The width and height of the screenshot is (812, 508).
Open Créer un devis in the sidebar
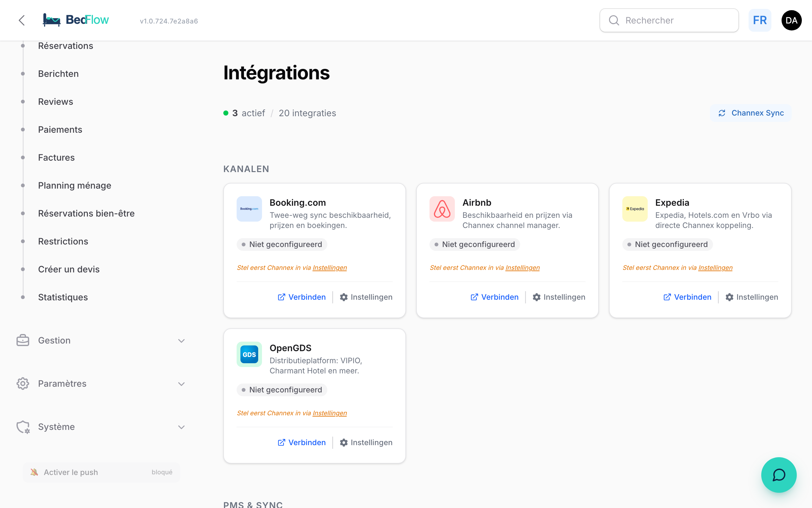tap(69, 269)
